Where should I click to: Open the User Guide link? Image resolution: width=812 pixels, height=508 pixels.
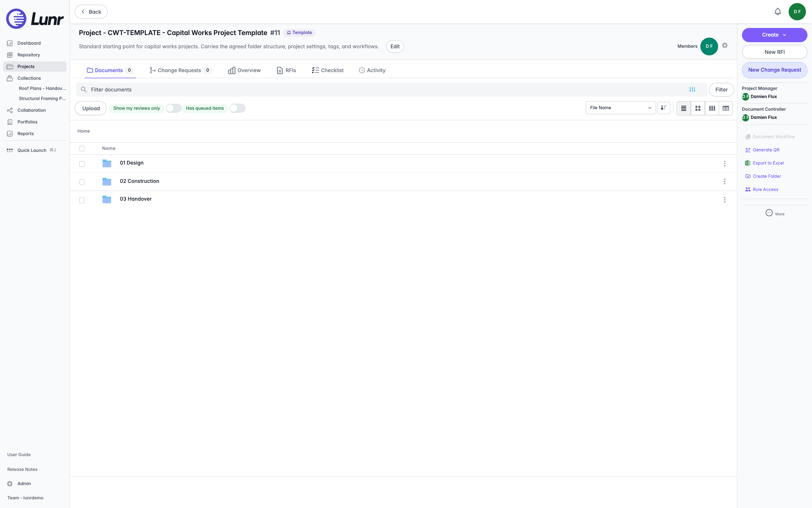tap(19, 455)
